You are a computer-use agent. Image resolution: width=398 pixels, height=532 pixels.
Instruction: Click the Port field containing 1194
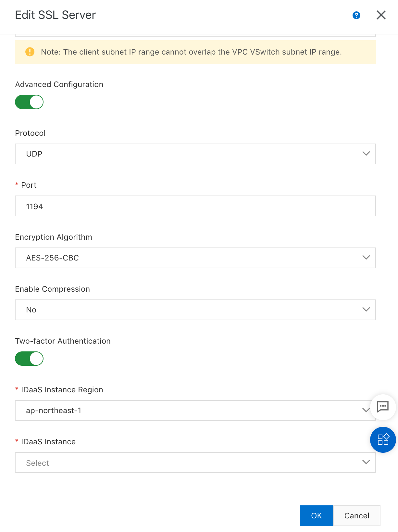pos(195,206)
